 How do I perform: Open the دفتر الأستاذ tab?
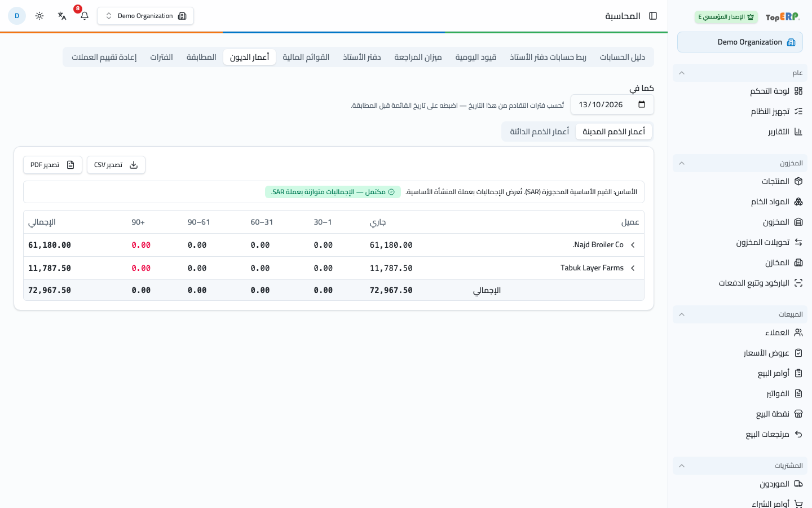click(x=362, y=57)
